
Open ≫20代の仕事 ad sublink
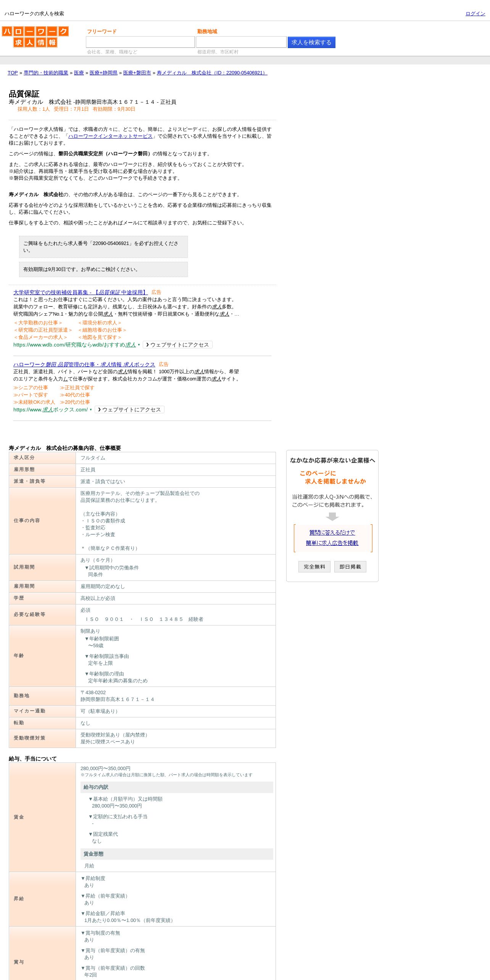click(x=75, y=402)
